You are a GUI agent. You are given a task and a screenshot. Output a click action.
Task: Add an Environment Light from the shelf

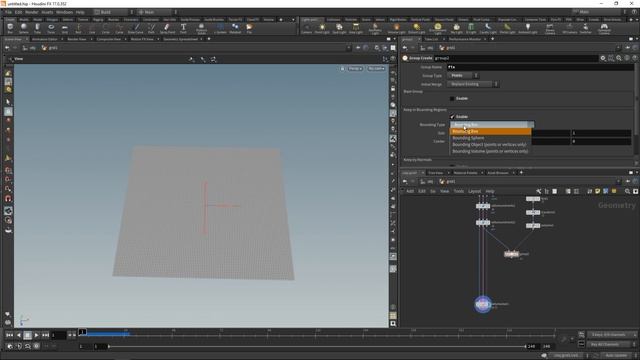tap(438, 28)
